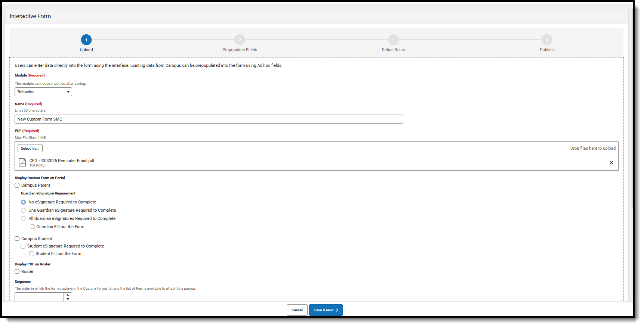The height and width of the screenshot is (327, 644).
Task: Click the Define Rules step label
Action: 393,50
